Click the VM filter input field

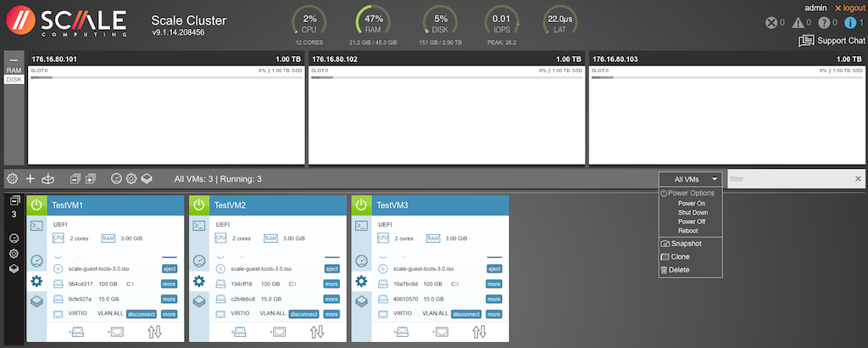pos(788,179)
